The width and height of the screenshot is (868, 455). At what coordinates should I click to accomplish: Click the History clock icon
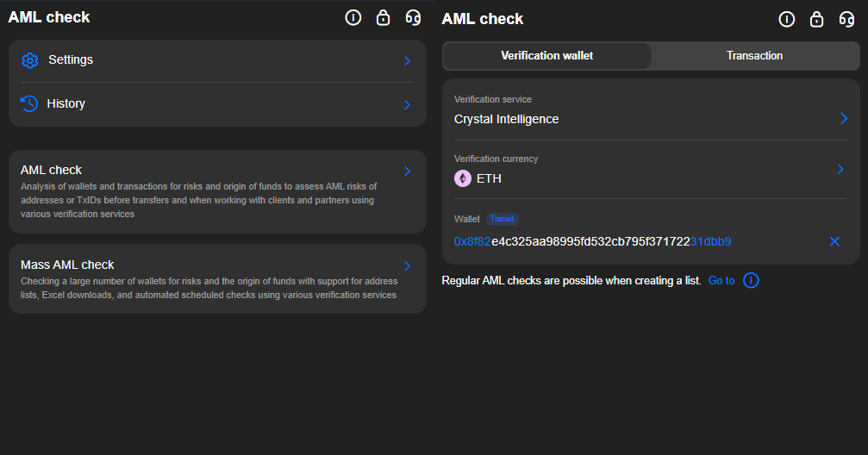29,103
